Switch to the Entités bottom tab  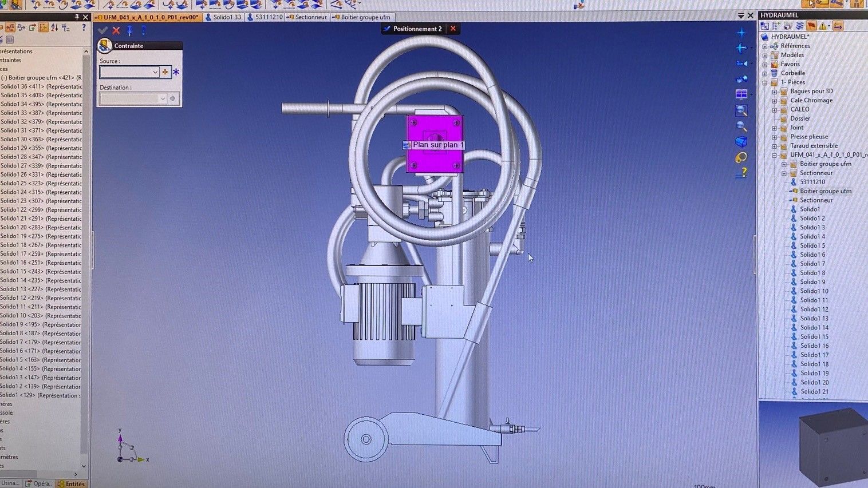(x=72, y=484)
